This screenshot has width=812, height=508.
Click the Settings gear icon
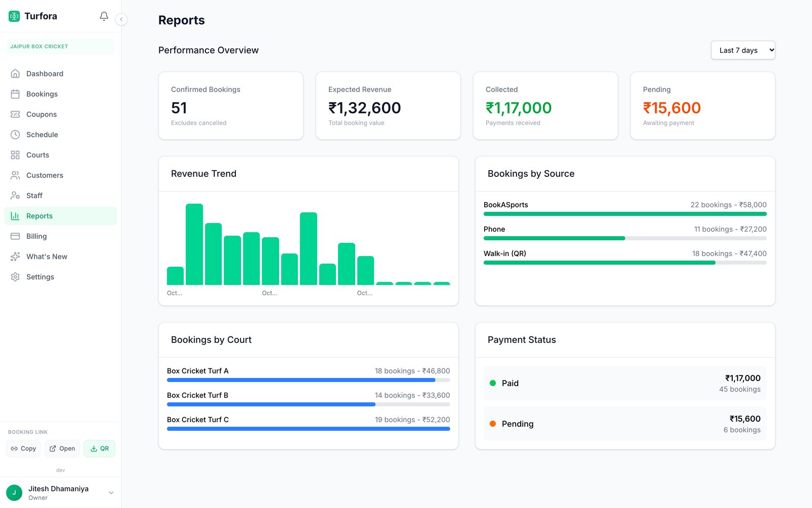(15, 277)
